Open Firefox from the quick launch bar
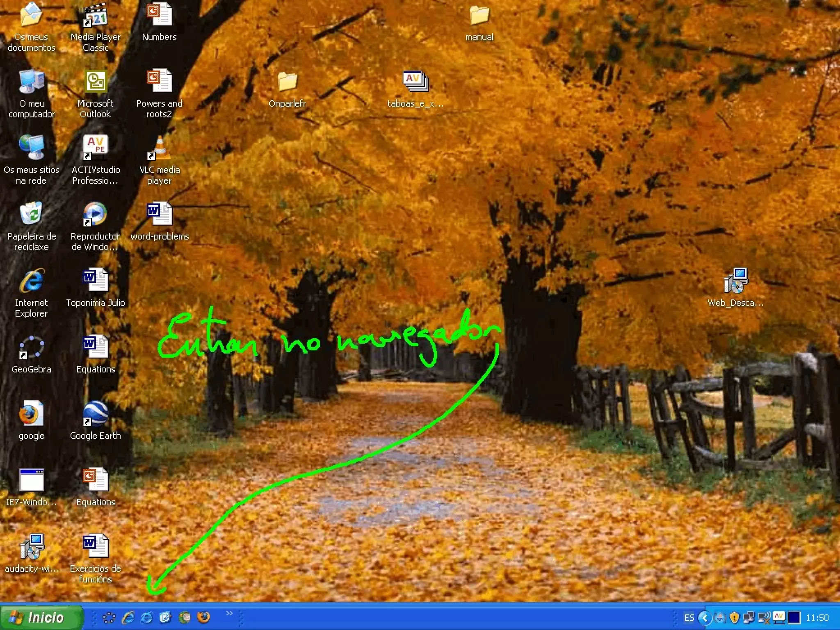Image resolution: width=840 pixels, height=630 pixels. [203, 617]
